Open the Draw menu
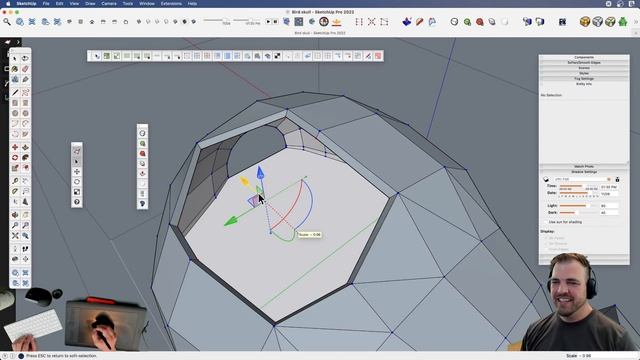This screenshot has height=360, width=640. tap(90, 3)
